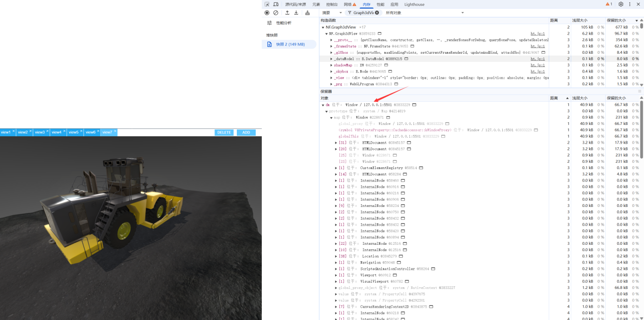Click the record heap snapshot icon
The height and width of the screenshot is (320, 644).
pos(267,13)
